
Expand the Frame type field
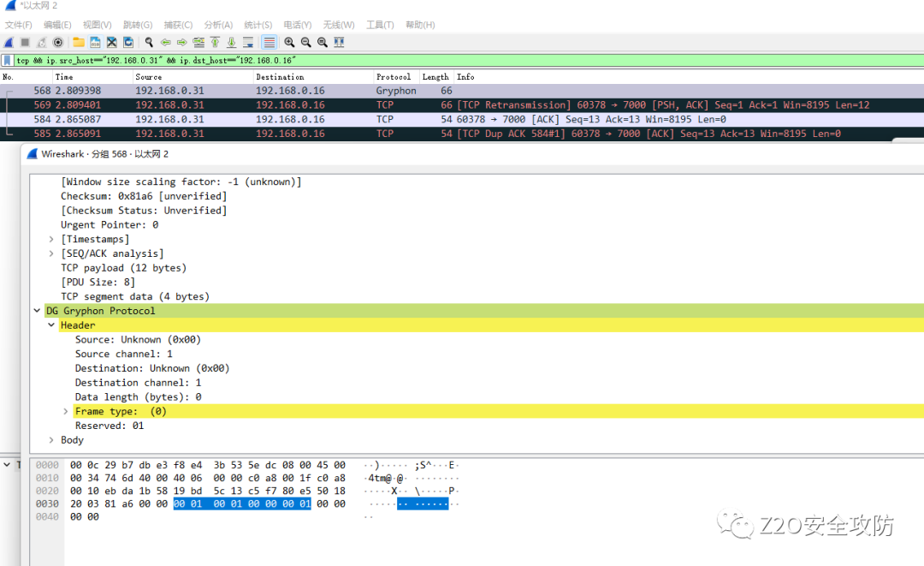pyautogui.click(x=66, y=412)
